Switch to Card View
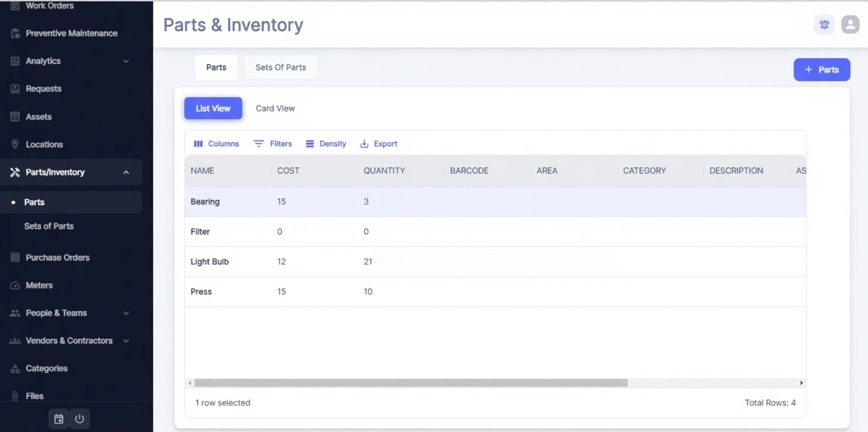This screenshot has width=868, height=432. 275,108
